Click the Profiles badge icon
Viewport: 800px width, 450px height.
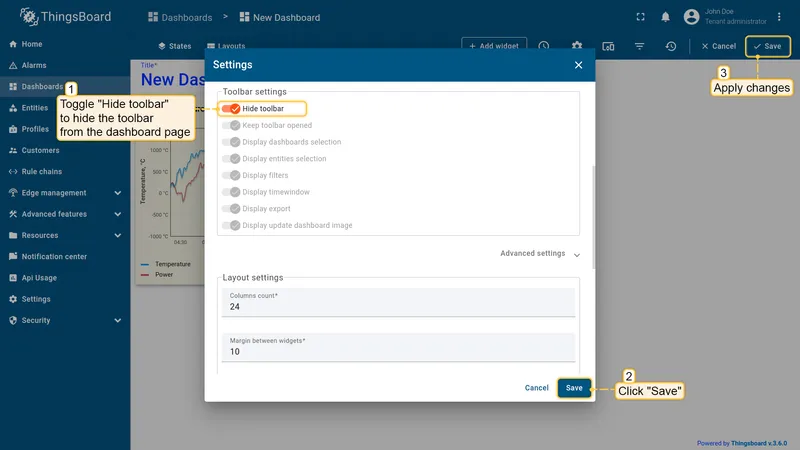click(x=13, y=129)
